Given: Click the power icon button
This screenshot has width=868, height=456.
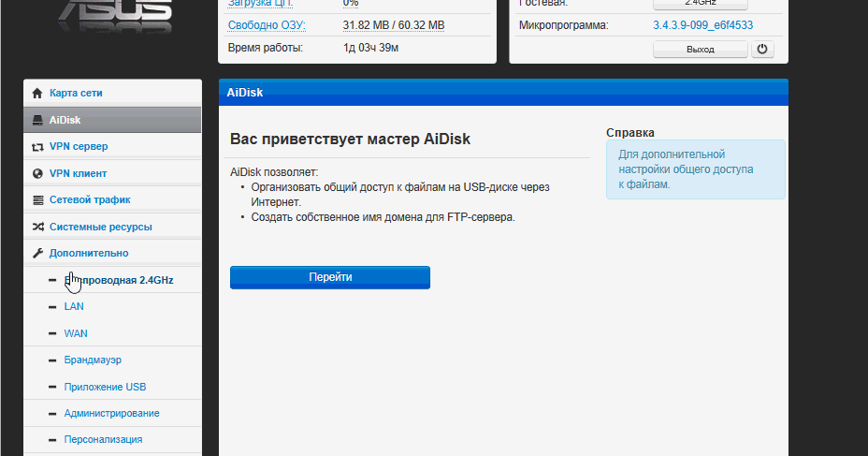Looking at the screenshot, I should 762,49.
